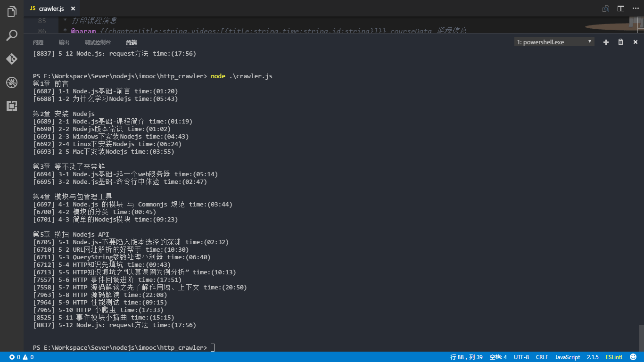Click the '[6693] 2-5 Mac下安装Nodejs' line
This screenshot has width=644, height=362.
pyautogui.click(x=104, y=152)
